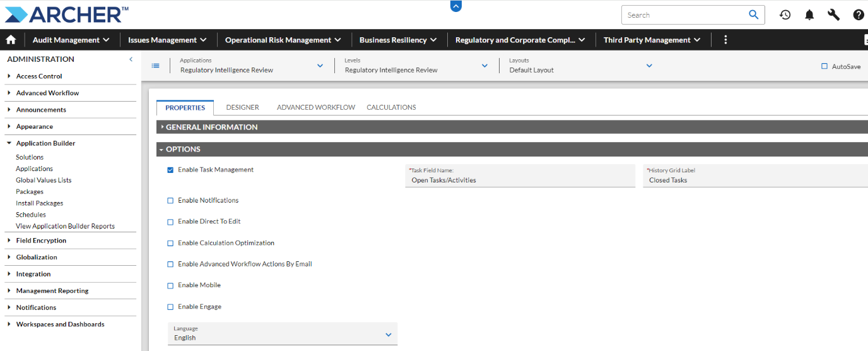Switch to the Designer tab
868x351 pixels.
pos(243,107)
